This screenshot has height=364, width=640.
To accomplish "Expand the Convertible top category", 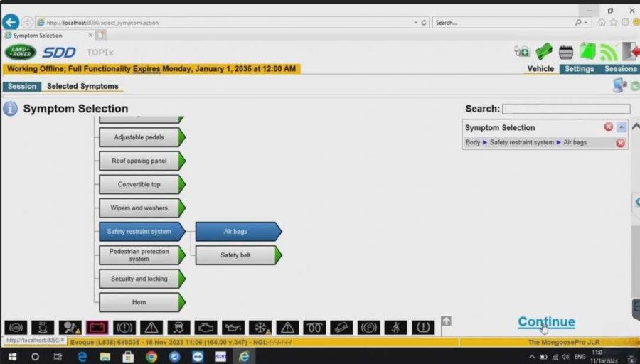I will click(x=139, y=184).
